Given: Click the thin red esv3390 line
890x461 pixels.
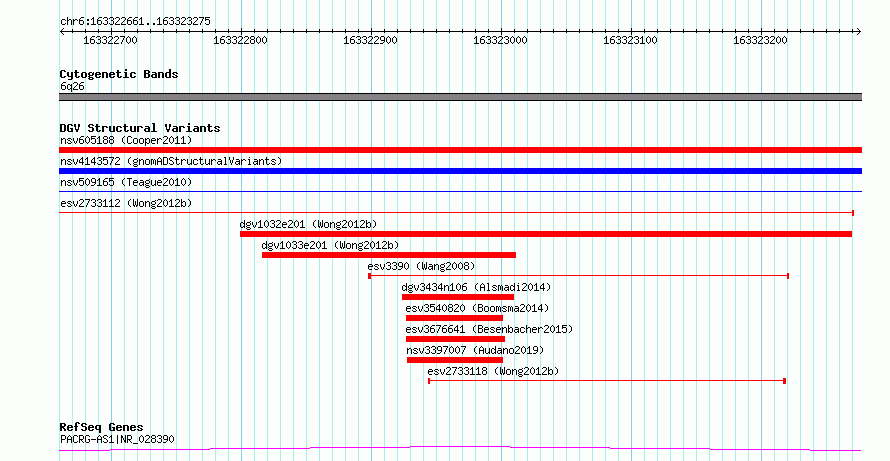Looking at the screenshot, I should [579, 276].
